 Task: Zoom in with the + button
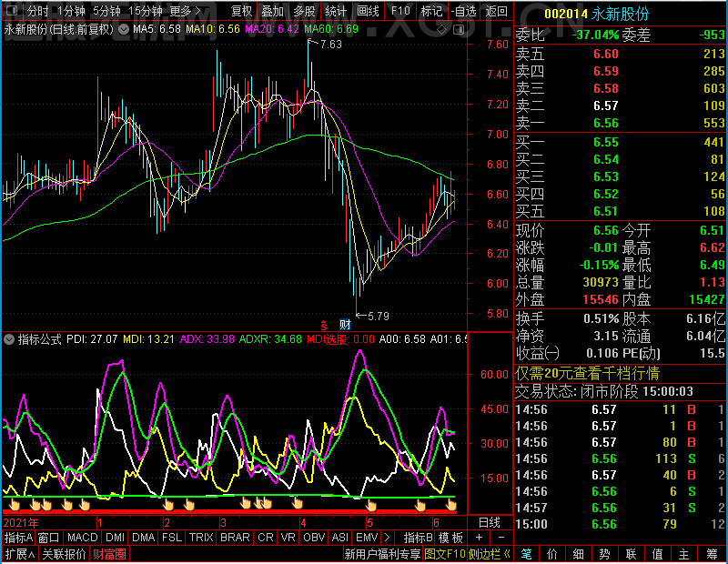pos(480,538)
